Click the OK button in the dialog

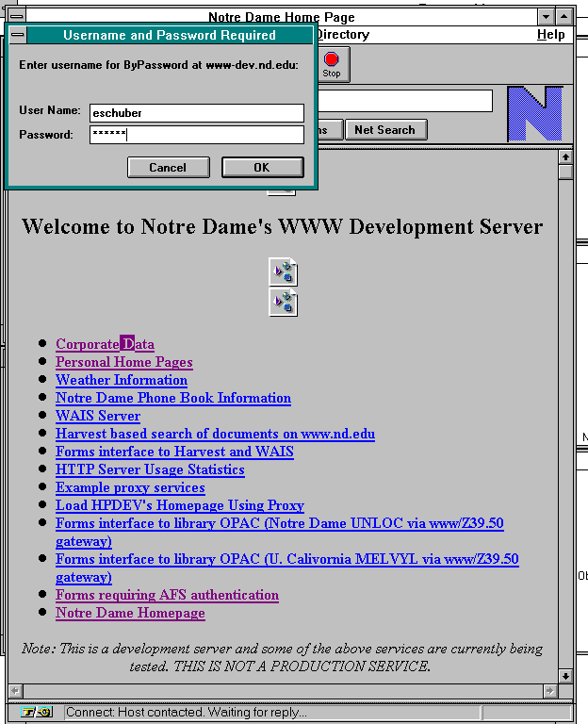click(x=262, y=167)
